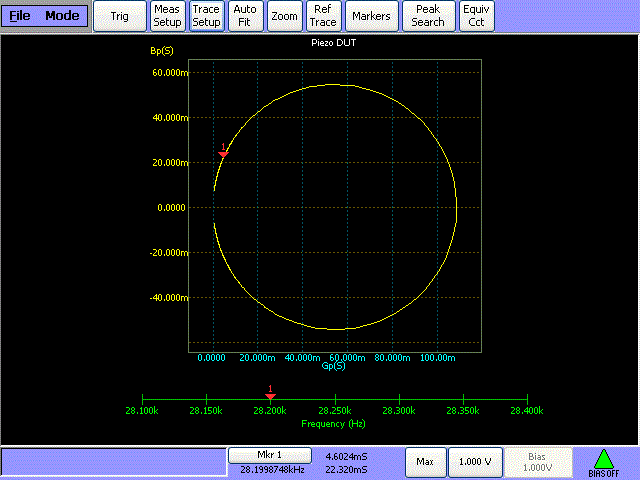Activate the Zoom function
Image resolution: width=640 pixels, height=480 pixels.
[284, 16]
